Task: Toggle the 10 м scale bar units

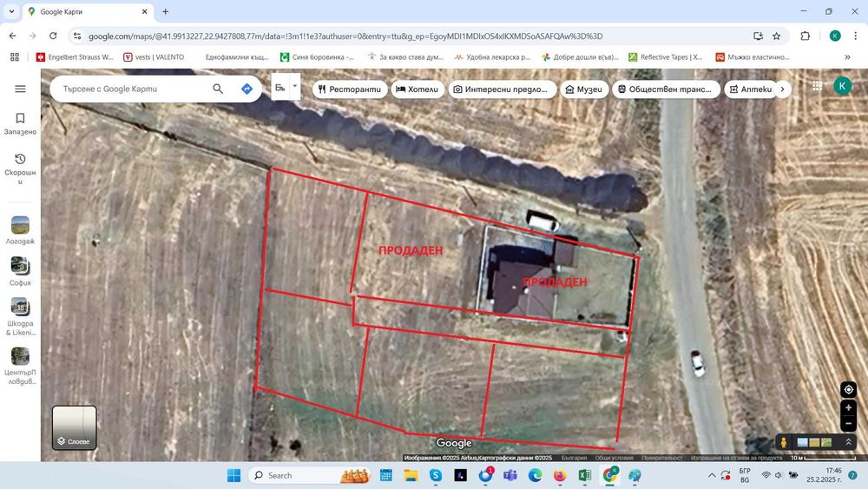Action: pyautogui.click(x=825, y=458)
